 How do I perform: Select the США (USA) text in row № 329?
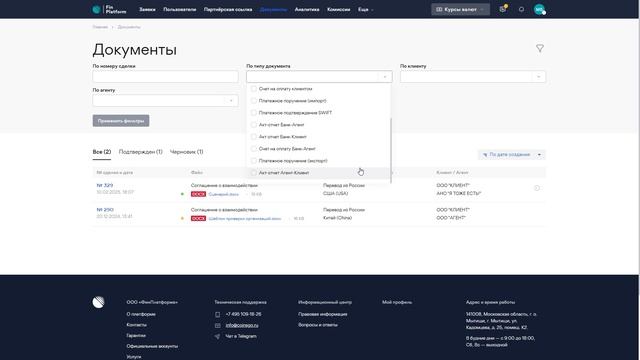click(x=336, y=193)
